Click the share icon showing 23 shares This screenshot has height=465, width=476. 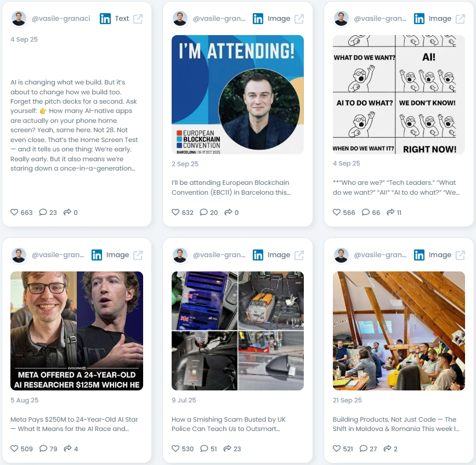pyautogui.click(x=227, y=449)
